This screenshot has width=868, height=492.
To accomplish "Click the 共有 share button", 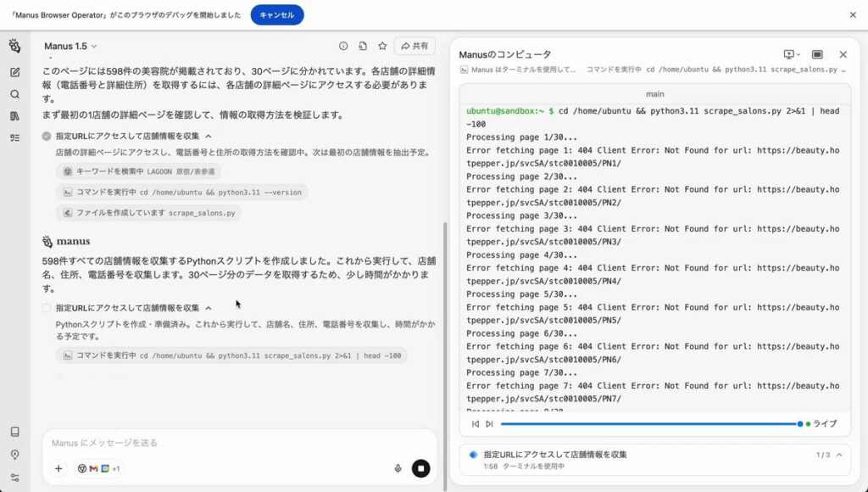I will (x=415, y=46).
